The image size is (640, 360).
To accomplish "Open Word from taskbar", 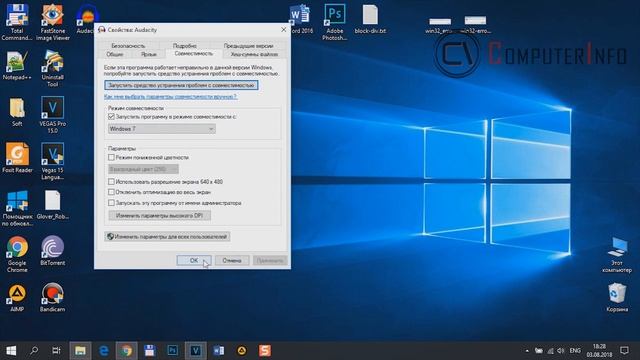I will click(x=219, y=351).
